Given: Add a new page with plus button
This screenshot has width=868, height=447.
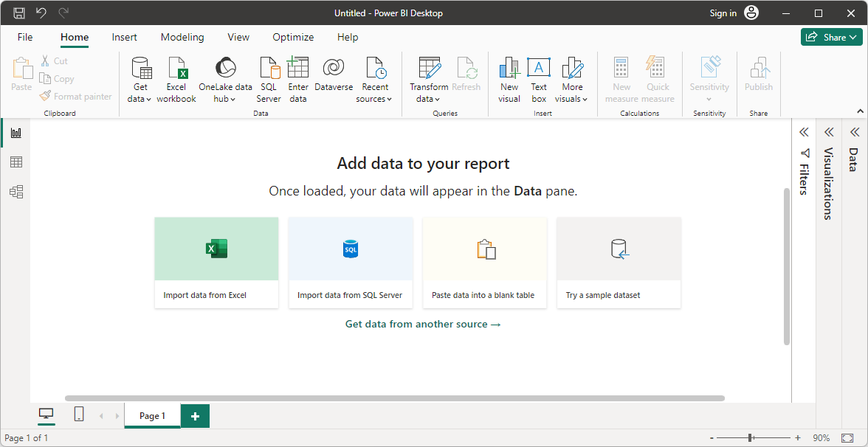Looking at the screenshot, I should [196, 416].
